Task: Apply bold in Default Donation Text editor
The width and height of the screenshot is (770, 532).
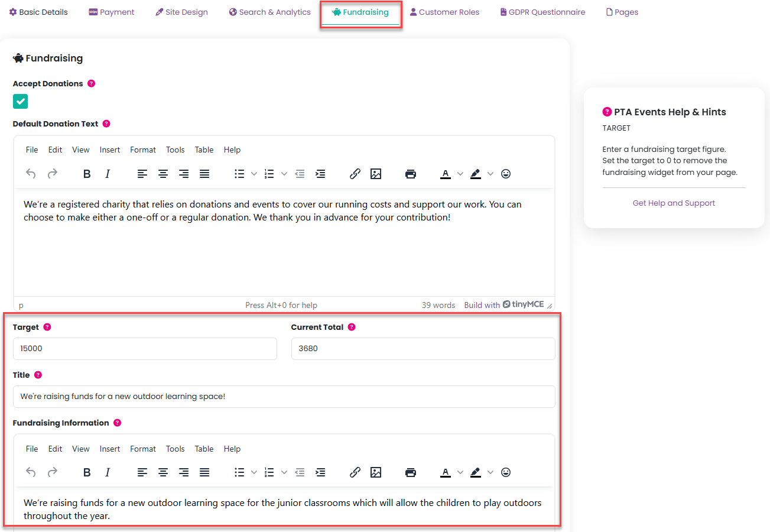Action: point(87,174)
